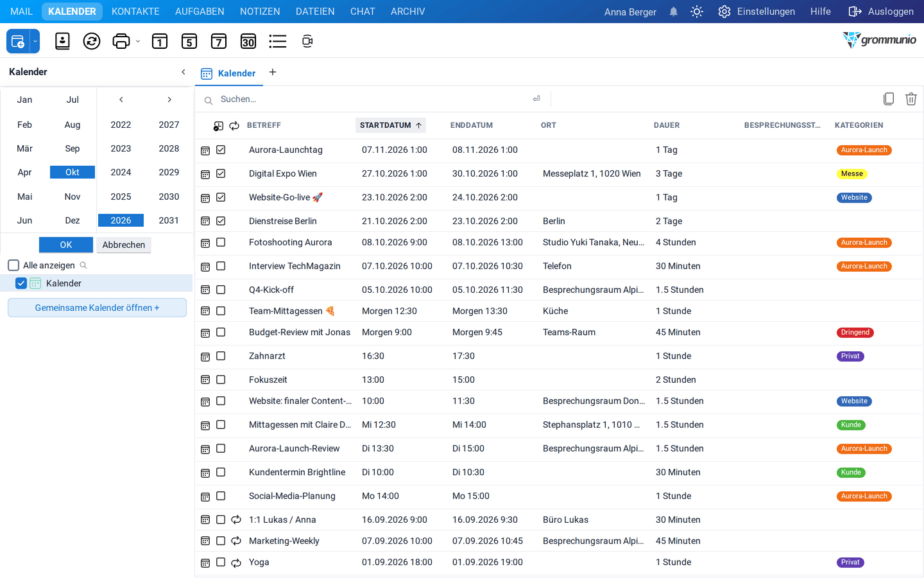This screenshot has height=578, width=924.
Task: Click the new appointment calendar icon
Action: coord(18,41)
